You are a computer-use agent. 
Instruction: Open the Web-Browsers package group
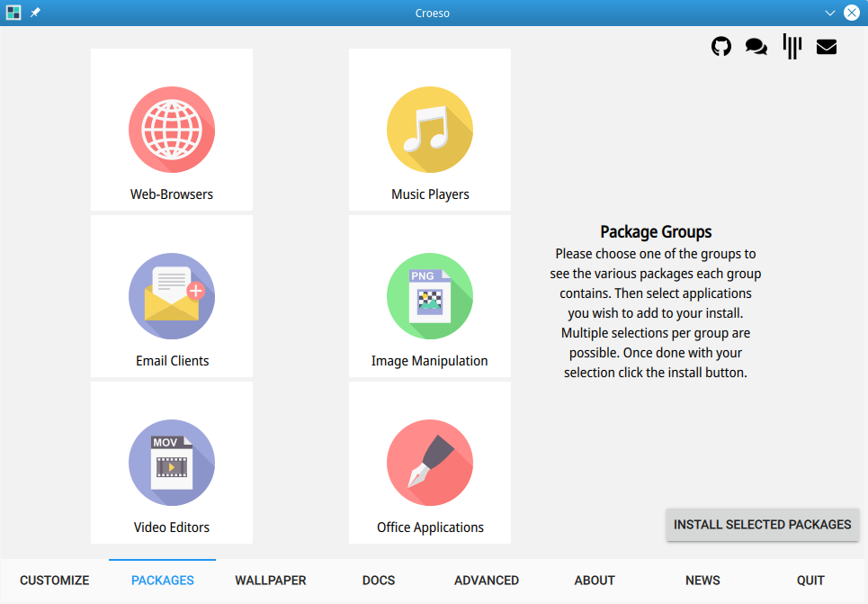click(172, 130)
